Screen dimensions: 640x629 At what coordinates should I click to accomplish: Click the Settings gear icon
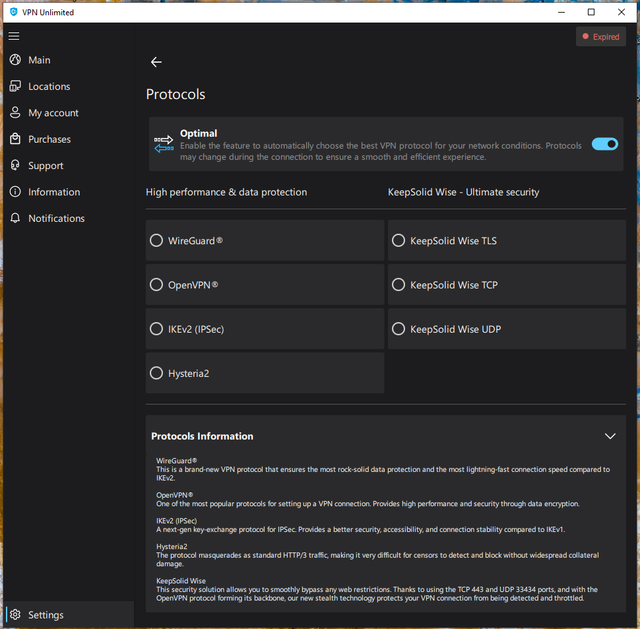(15, 614)
